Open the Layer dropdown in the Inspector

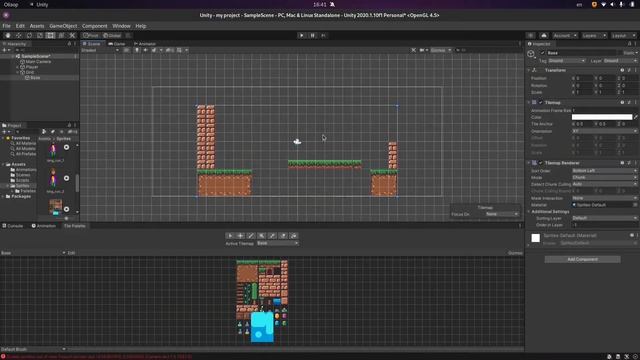pyautogui.click(x=620, y=61)
